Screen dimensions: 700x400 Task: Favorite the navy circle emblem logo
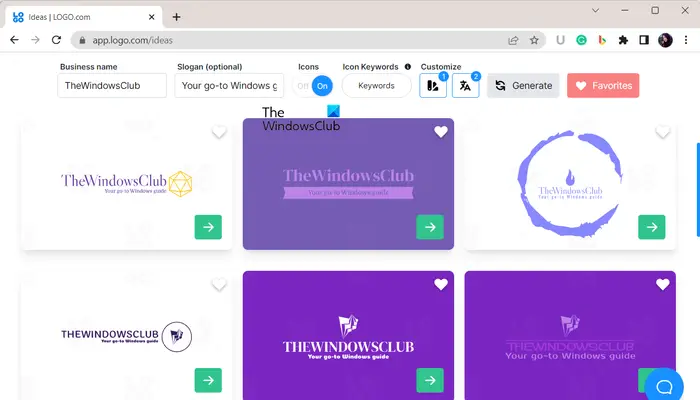(219, 284)
